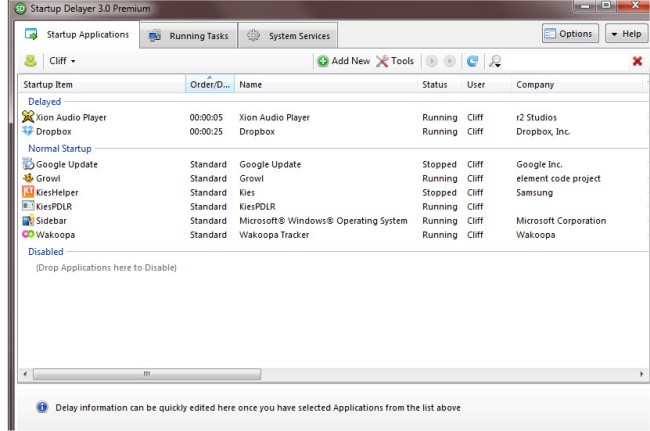Click the Normal Startup group header
Image resolution: width=650 pixels, height=431 pixels.
60,148
